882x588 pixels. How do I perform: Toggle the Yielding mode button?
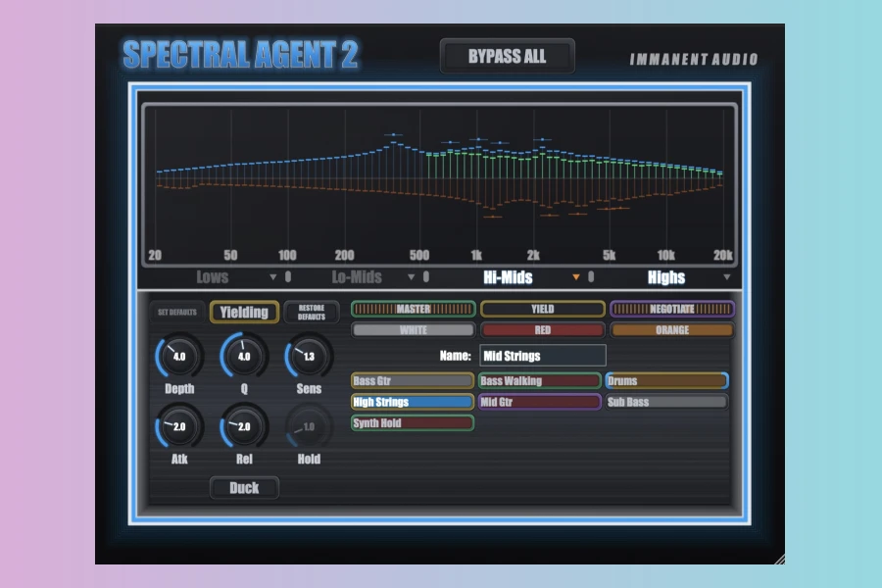[244, 313]
